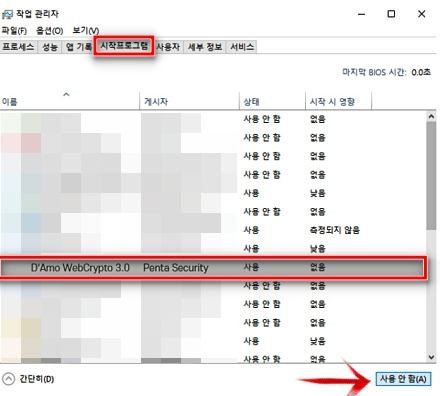Switch to the 성능 tab
This screenshot has width=440, height=396.
(x=50, y=47)
